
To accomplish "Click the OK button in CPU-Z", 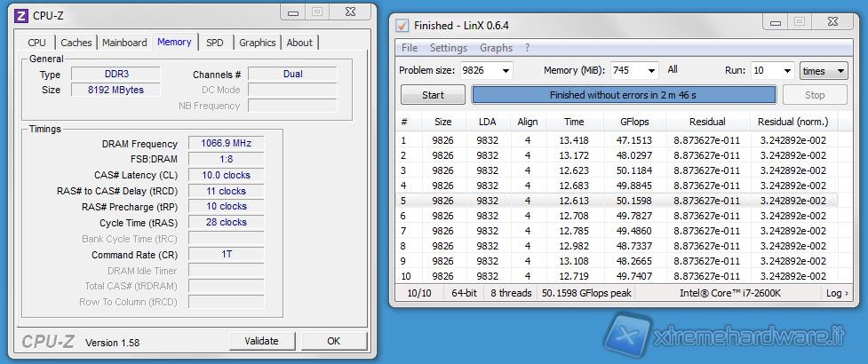I will pos(333,341).
